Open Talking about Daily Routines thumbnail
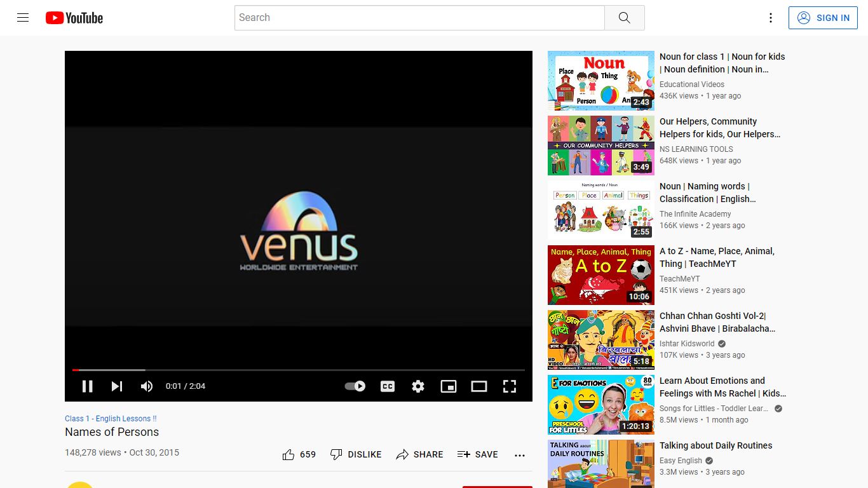Viewport: 868px width, 488px height. tap(601, 464)
